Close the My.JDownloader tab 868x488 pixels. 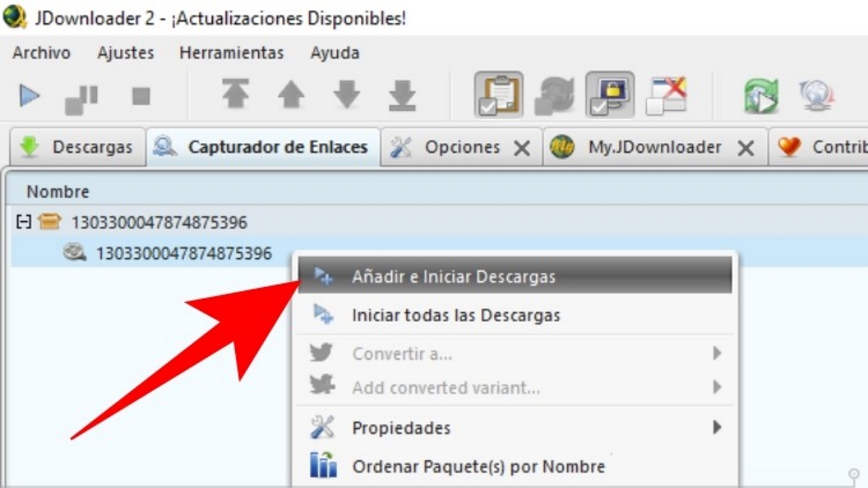point(746,148)
